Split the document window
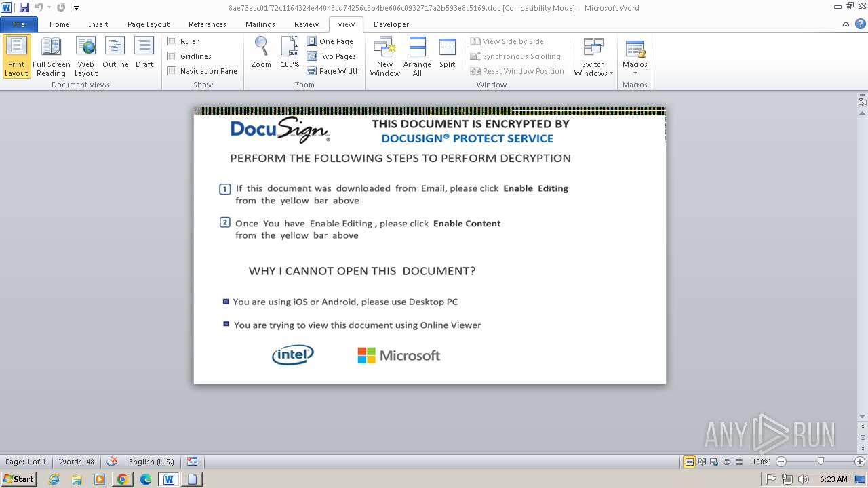 click(x=447, y=53)
